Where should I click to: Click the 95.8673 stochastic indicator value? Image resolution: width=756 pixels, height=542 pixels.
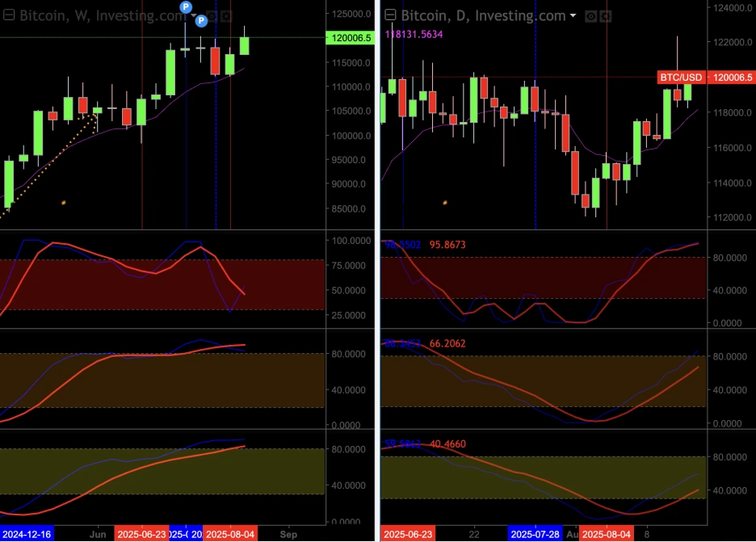coord(447,245)
